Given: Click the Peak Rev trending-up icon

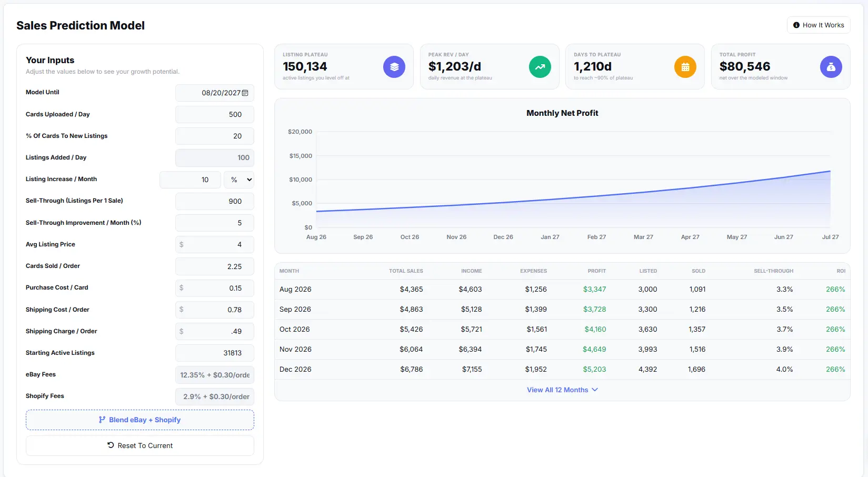Looking at the screenshot, I should 540,67.
